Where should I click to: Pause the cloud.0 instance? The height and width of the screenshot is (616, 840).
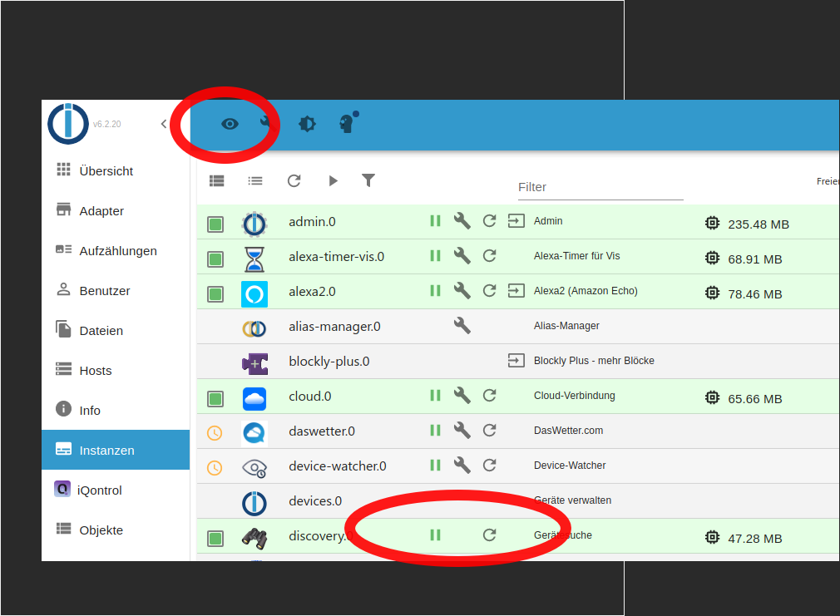pos(435,396)
